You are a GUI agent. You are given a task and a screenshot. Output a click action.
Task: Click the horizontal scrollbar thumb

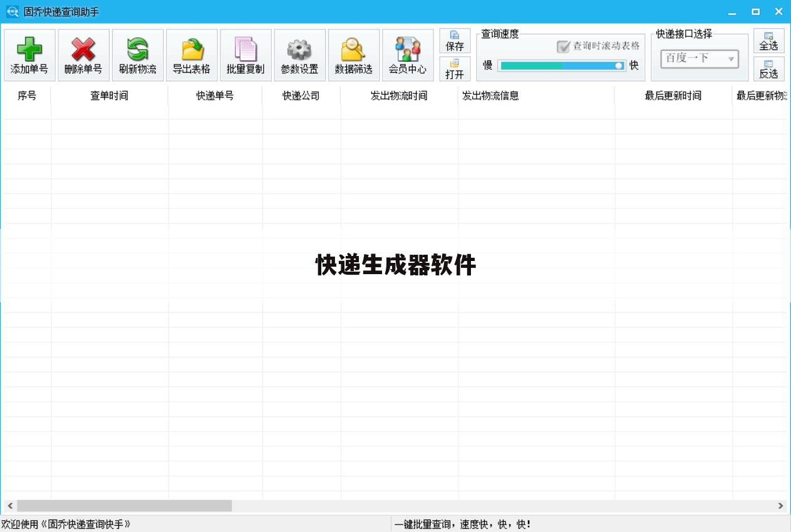[x=124, y=506]
